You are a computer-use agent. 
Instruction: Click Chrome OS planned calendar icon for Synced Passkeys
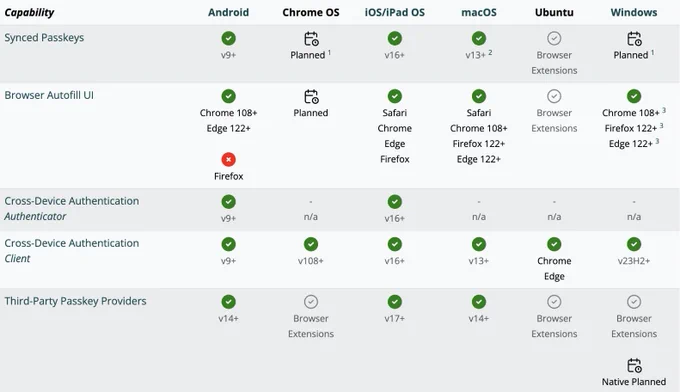click(x=311, y=39)
